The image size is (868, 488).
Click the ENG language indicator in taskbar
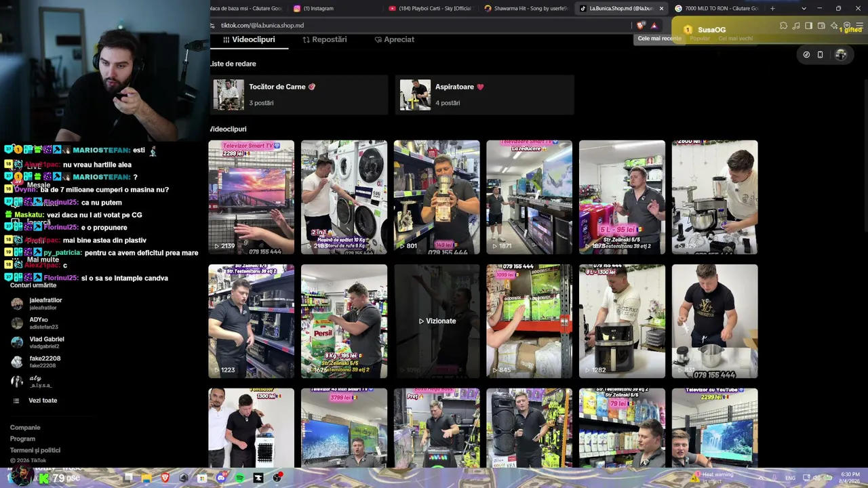[791, 478]
